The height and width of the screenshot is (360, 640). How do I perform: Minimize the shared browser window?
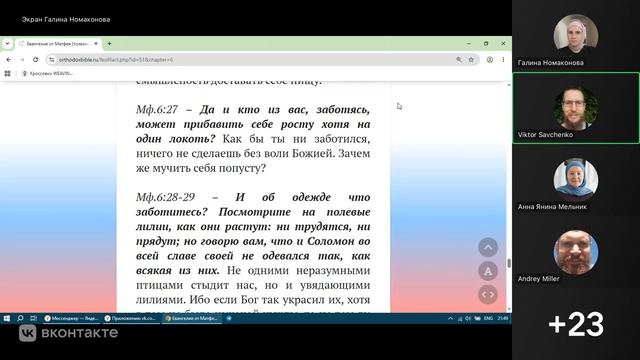point(469,44)
